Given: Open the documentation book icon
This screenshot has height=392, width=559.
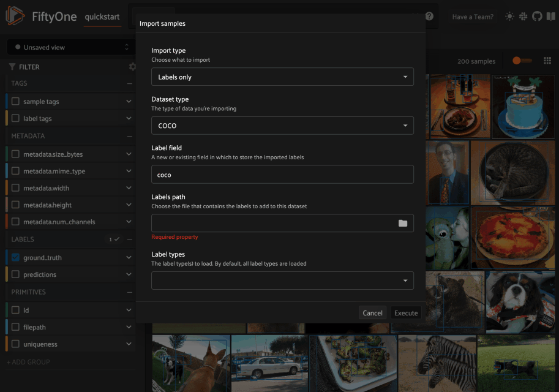Looking at the screenshot, I should click(x=550, y=17).
